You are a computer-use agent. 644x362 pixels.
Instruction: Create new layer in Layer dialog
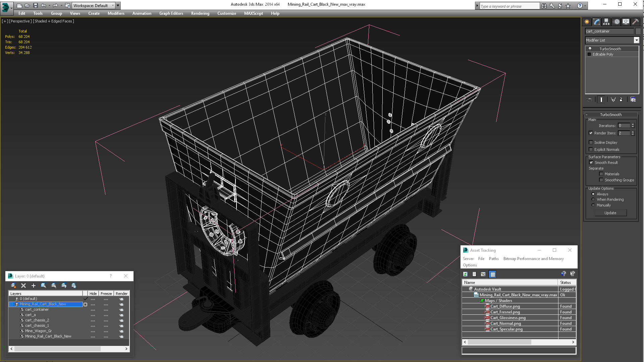[x=13, y=286]
